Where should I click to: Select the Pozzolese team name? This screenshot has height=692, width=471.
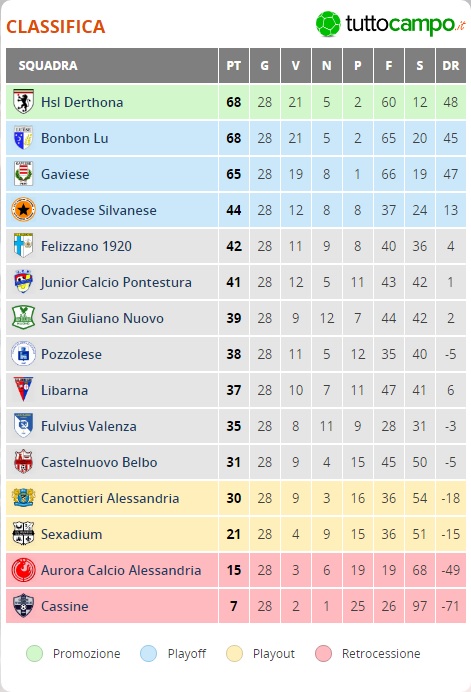click(x=71, y=354)
